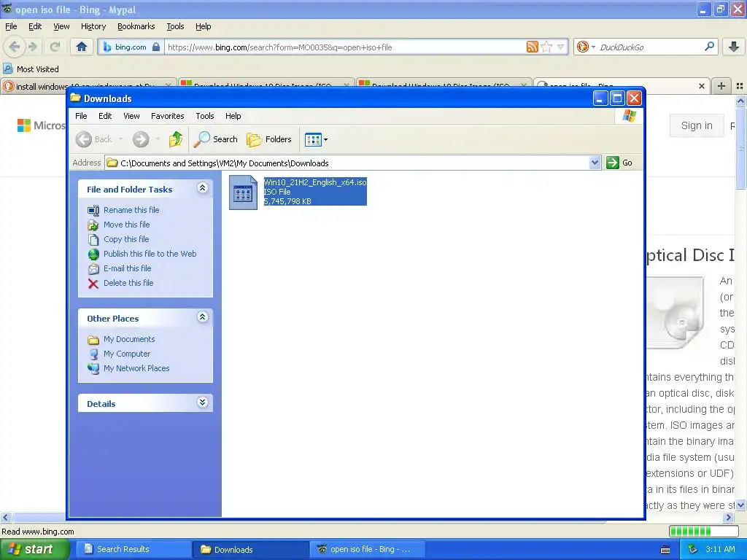
Task: Click the browser Reload icon
Action: [55, 47]
